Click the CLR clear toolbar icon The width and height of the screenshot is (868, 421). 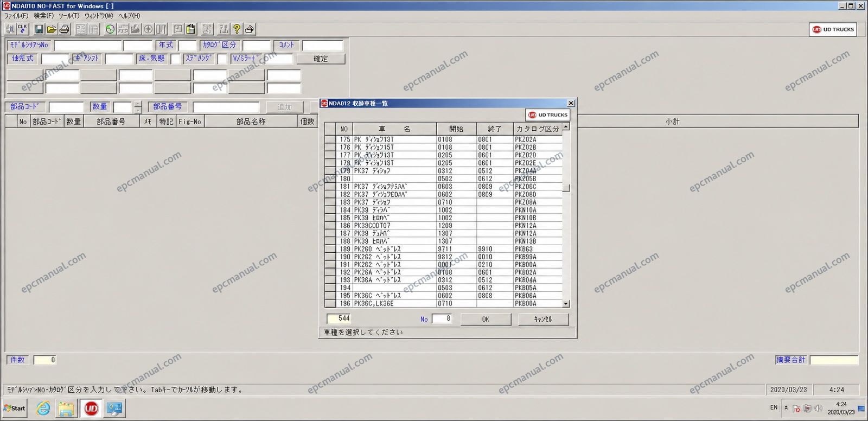coord(22,29)
